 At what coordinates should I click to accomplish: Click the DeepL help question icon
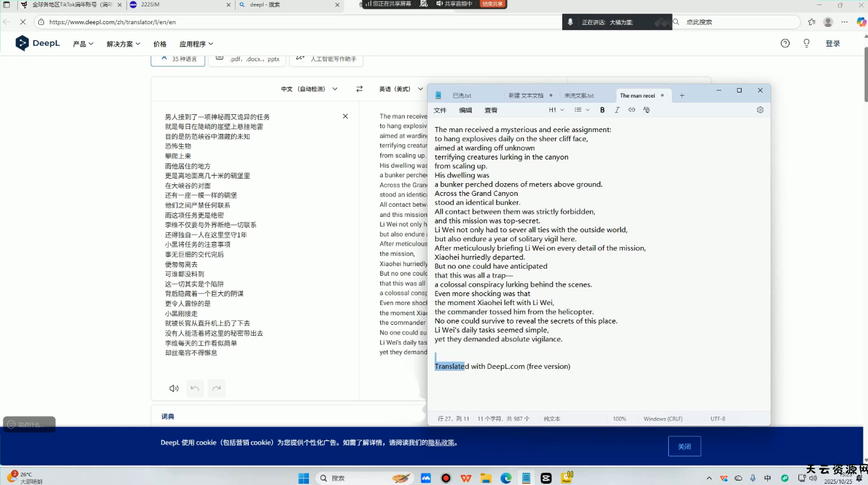coord(785,43)
